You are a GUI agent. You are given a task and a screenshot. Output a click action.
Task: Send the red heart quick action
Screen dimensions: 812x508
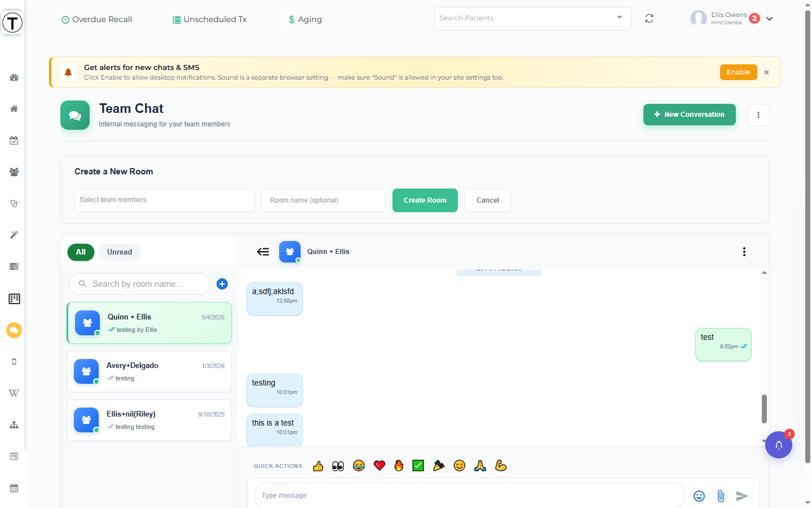tap(379, 466)
